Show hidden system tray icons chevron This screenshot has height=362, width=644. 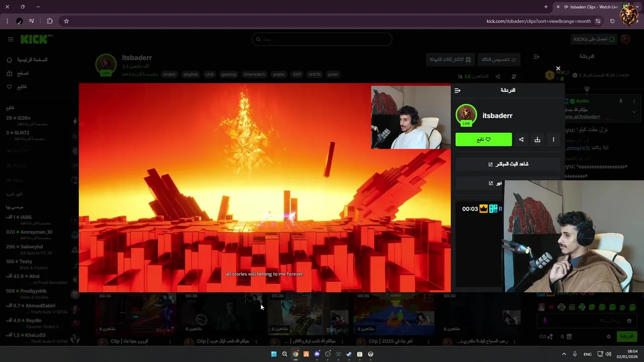(x=564, y=354)
